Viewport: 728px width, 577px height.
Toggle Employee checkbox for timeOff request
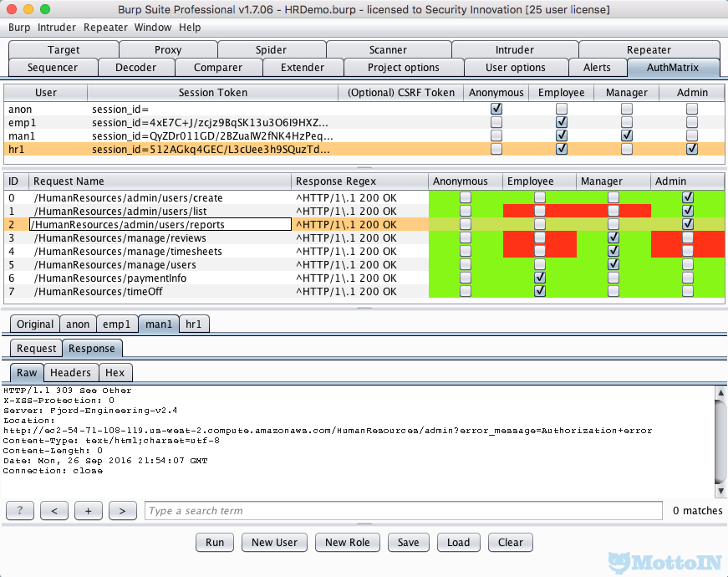(539, 291)
